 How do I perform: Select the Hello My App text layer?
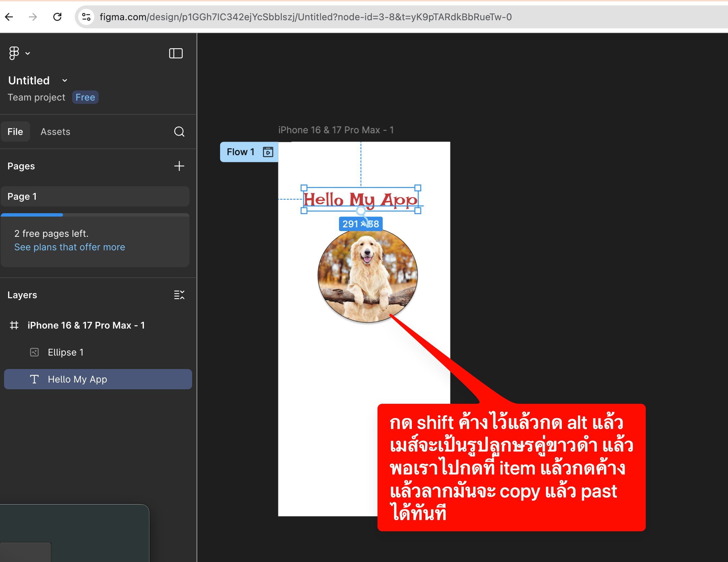pos(77,379)
